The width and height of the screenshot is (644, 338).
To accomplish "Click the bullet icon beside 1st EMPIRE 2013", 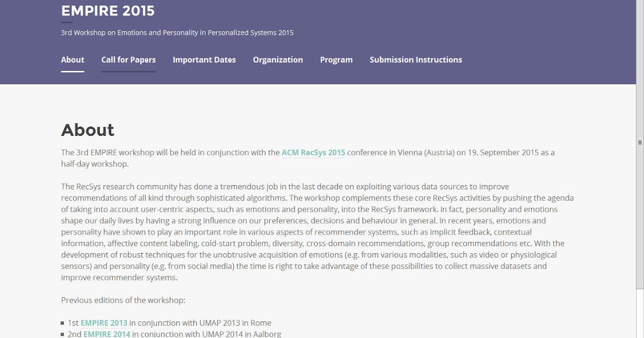I will [x=63, y=323].
